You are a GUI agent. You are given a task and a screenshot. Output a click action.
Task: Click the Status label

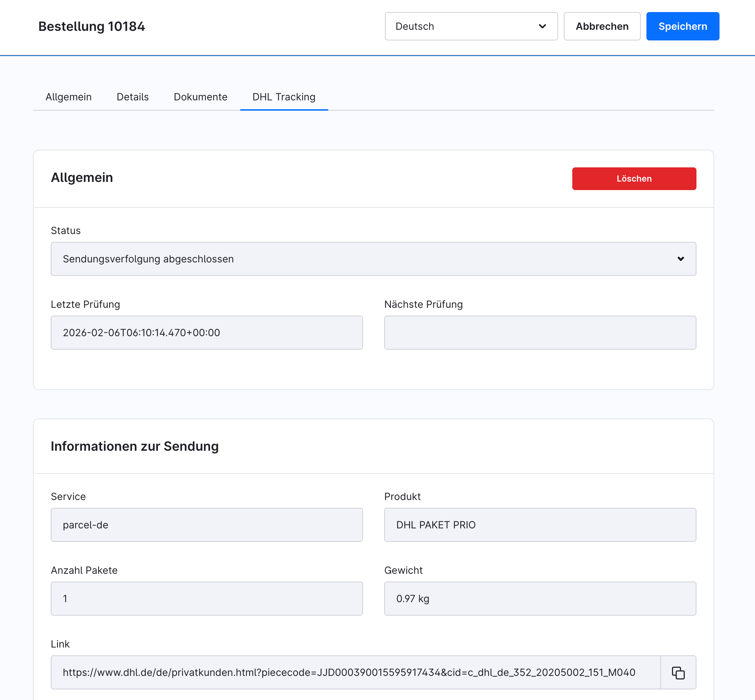point(66,231)
